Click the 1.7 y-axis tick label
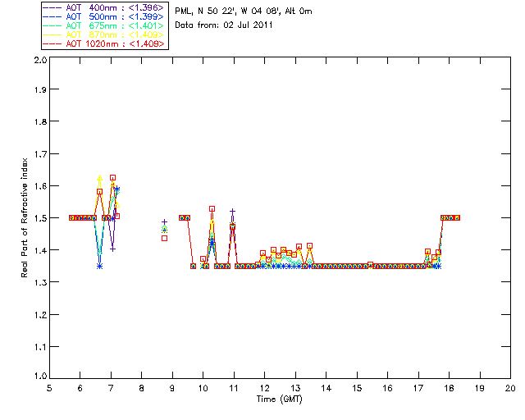 (x=40, y=154)
